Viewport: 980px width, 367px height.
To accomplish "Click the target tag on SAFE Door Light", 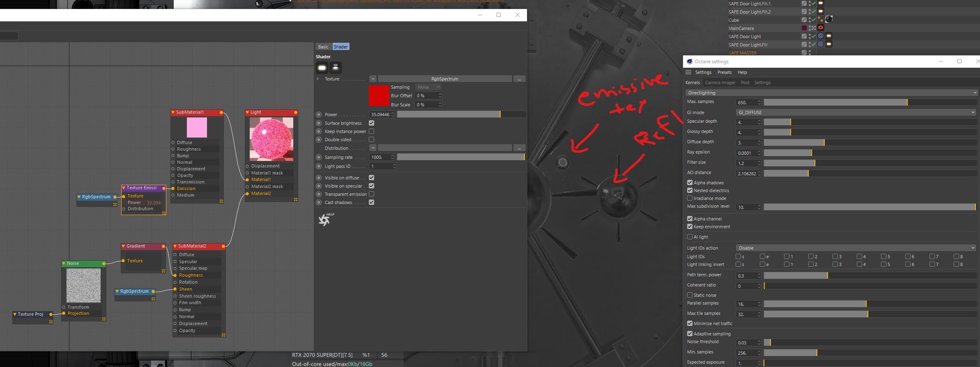I will pyautogui.click(x=821, y=36).
